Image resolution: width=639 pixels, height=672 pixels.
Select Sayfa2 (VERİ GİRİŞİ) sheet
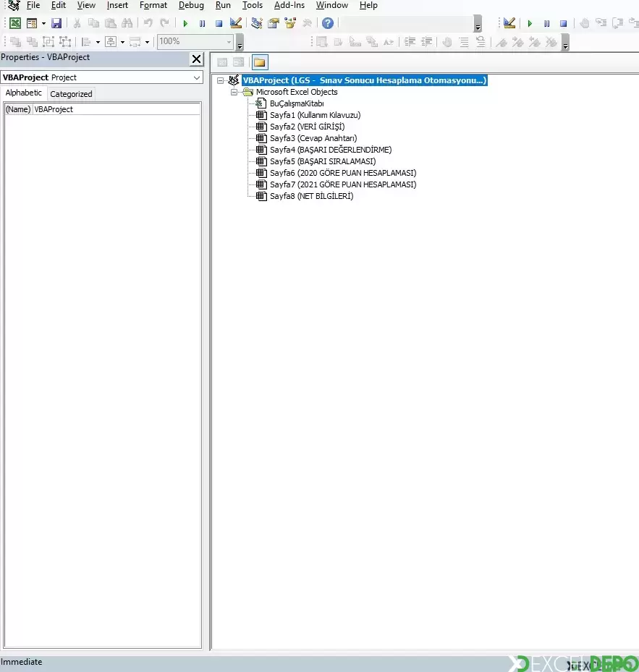(307, 127)
